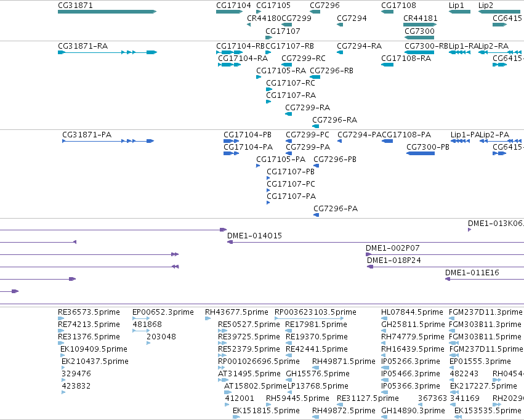
Task: Click the 'CR44180' gene-track label
Action: pos(264,18)
